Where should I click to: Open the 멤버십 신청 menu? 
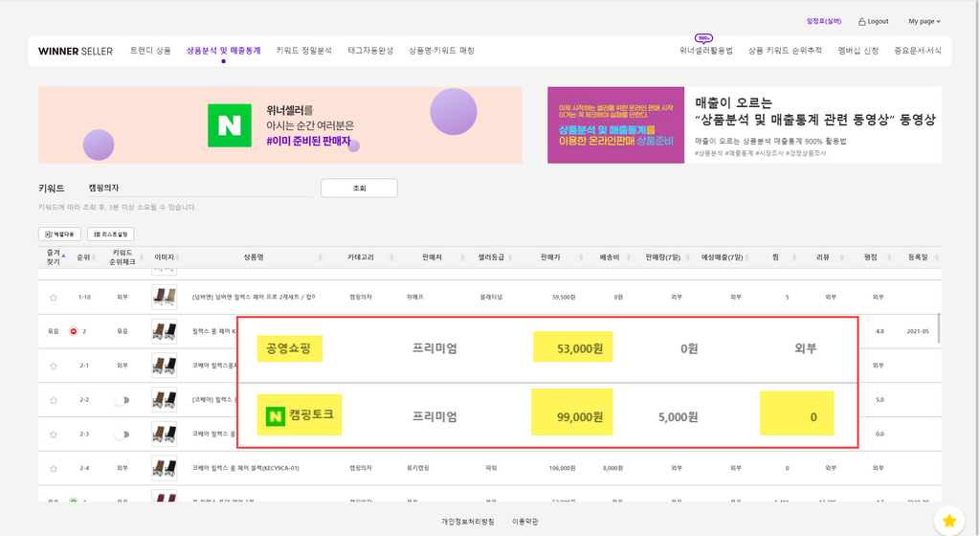click(858, 51)
